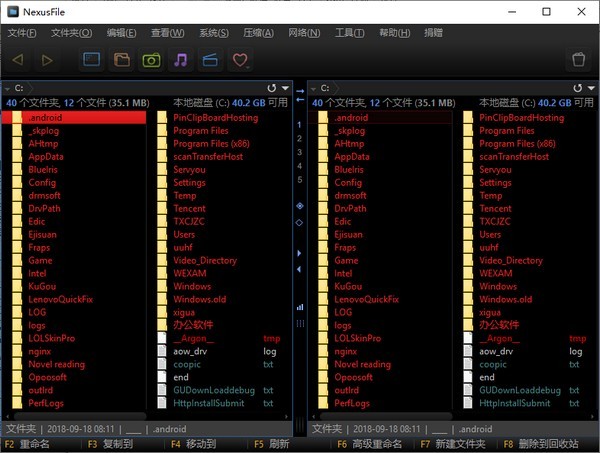
Task: Open the 文件夹(O) menu
Action: click(x=72, y=33)
